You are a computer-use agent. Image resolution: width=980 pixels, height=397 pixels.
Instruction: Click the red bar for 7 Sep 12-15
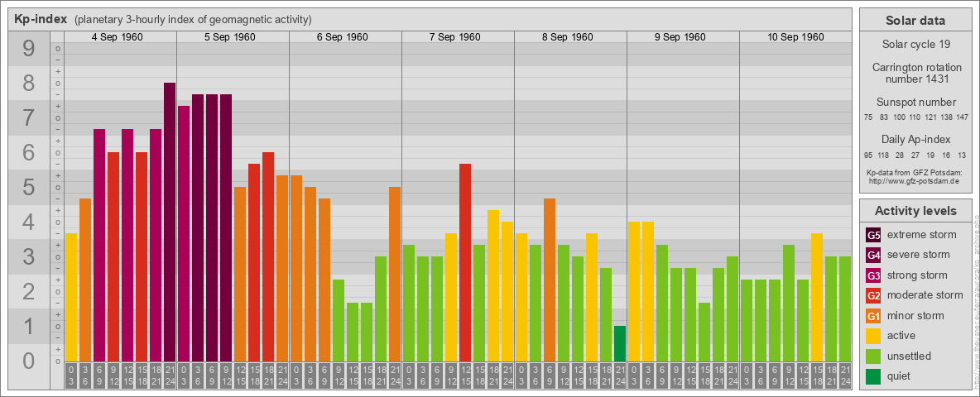click(x=465, y=262)
